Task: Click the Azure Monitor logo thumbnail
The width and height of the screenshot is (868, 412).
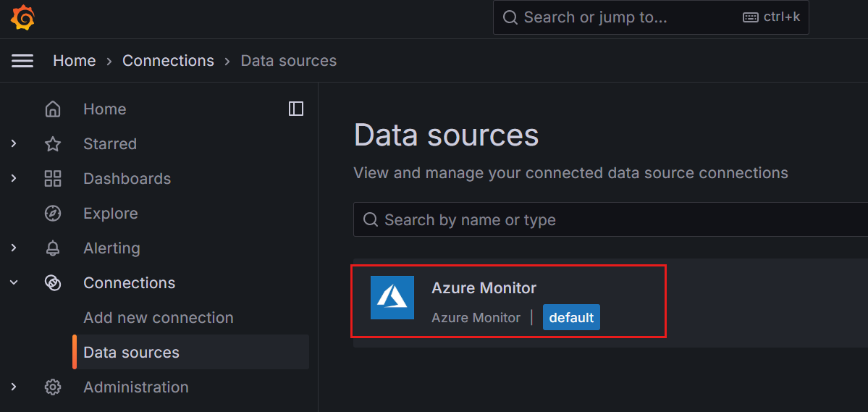Action: pyautogui.click(x=392, y=298)
